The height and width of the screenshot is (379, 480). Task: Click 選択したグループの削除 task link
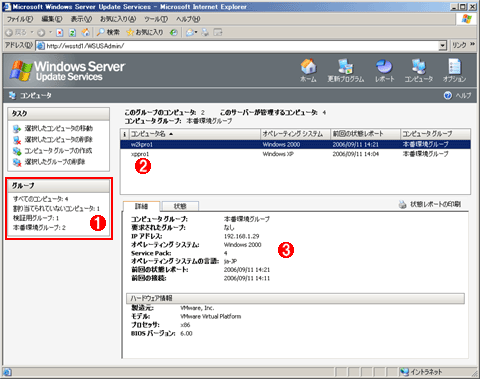(55, 162)
